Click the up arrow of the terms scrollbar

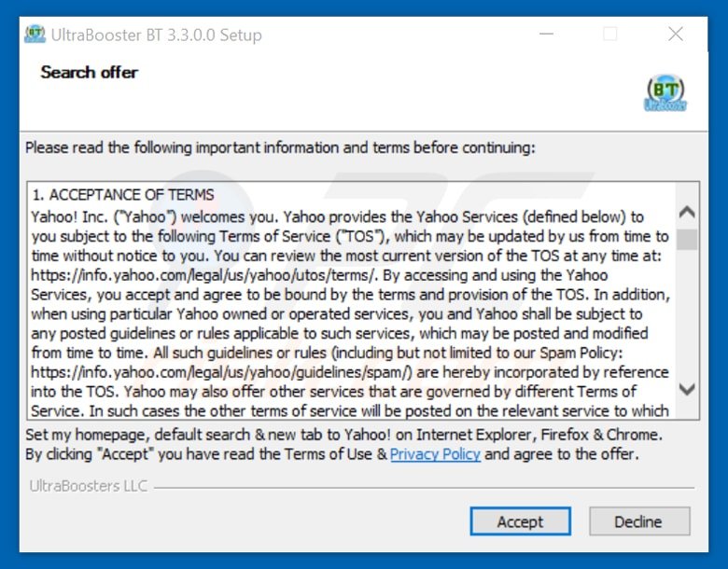pyautogui.click(x=687, y=212)
